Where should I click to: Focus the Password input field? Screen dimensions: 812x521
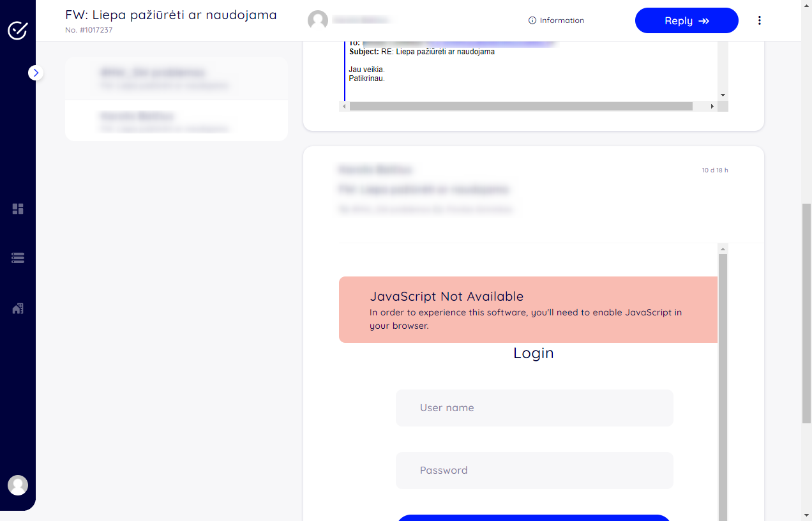coord(534,471)
